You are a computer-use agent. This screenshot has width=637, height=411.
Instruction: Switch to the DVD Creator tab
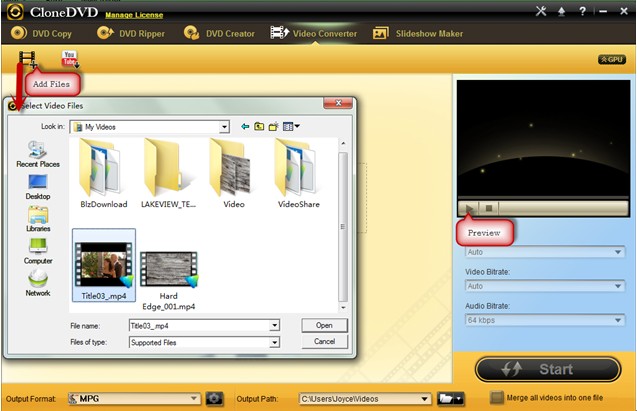click(x=219, y=33)
